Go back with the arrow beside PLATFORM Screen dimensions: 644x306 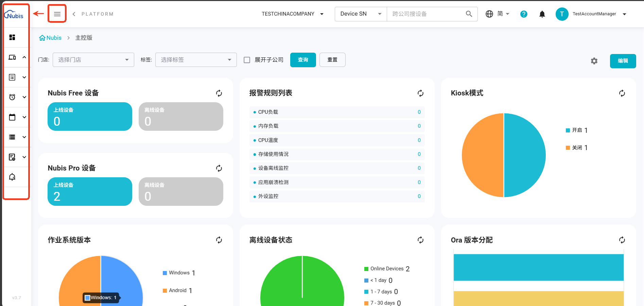coord(74,14)
